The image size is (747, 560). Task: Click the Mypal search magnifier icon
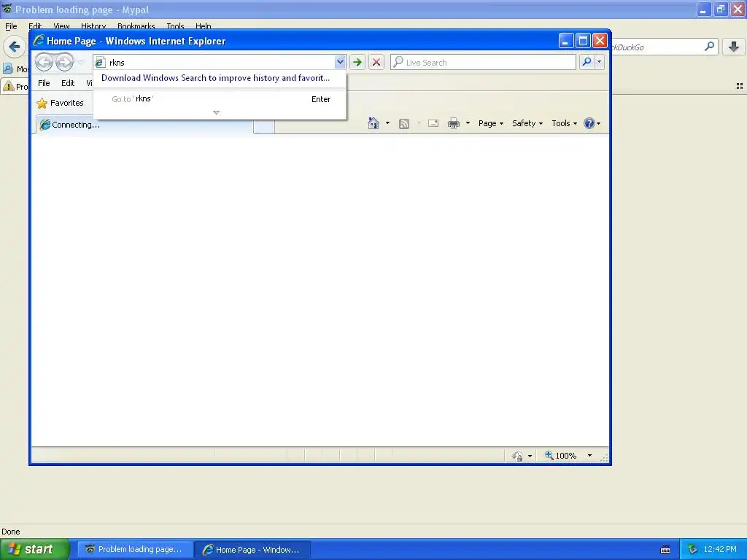click(x=709, y=47)
